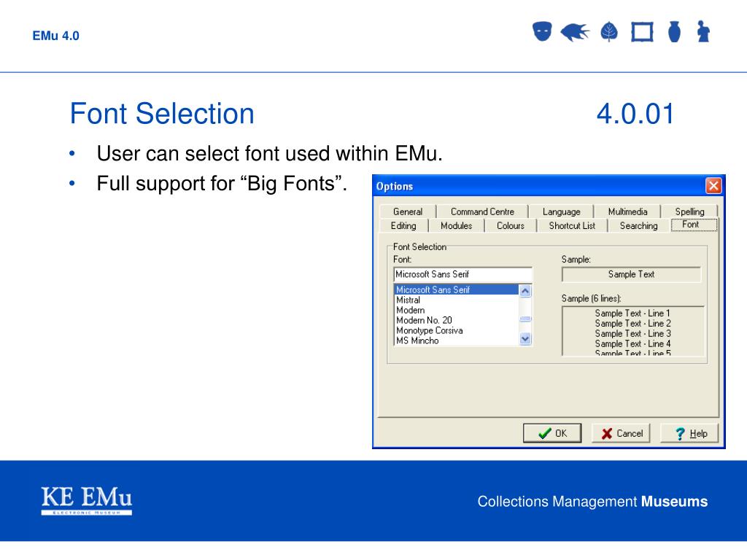Click the KE EMu logo in footer
747x560 pixels.
86,500
